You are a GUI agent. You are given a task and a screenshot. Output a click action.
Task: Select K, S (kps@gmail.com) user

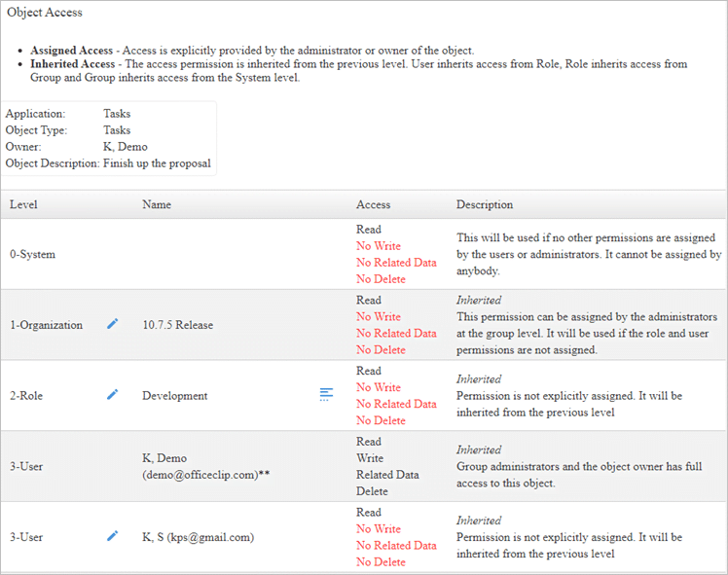point(199,537)
